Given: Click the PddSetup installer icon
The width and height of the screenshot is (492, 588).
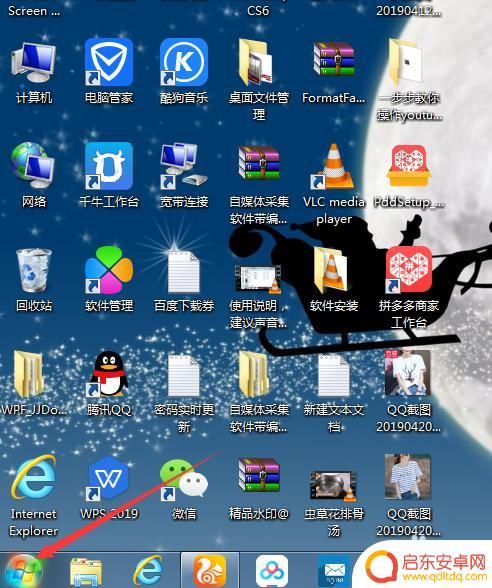Looking at the screenshot, I should (409, 166).
